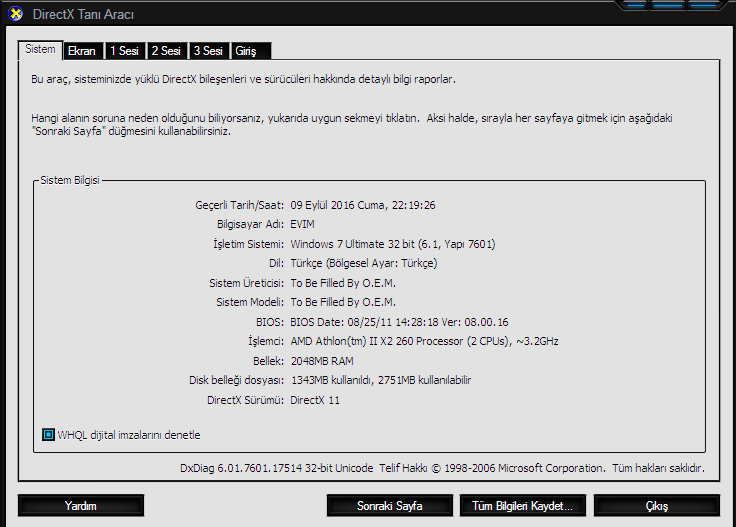This screenshot has width=736, height=527.
Task: Click the Sistem Bilgisi group label
Action: pyautogui.click(x=70, y=180)
